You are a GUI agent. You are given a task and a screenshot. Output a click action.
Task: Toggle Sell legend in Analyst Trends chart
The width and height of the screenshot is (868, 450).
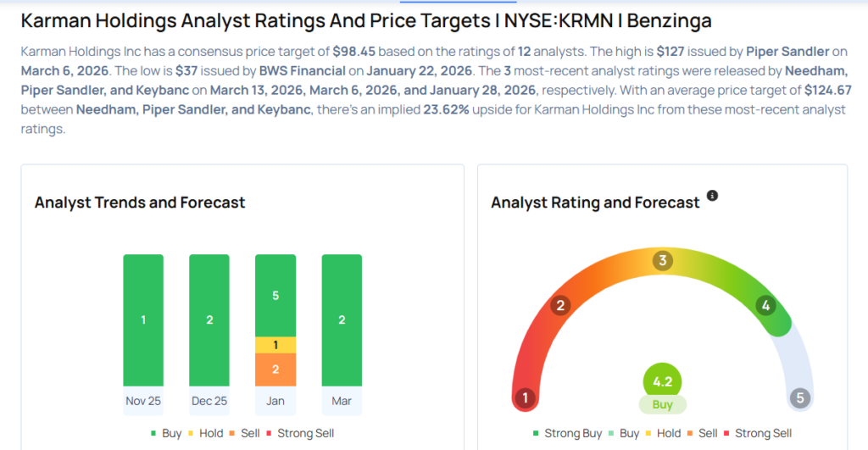coord(244,433)
